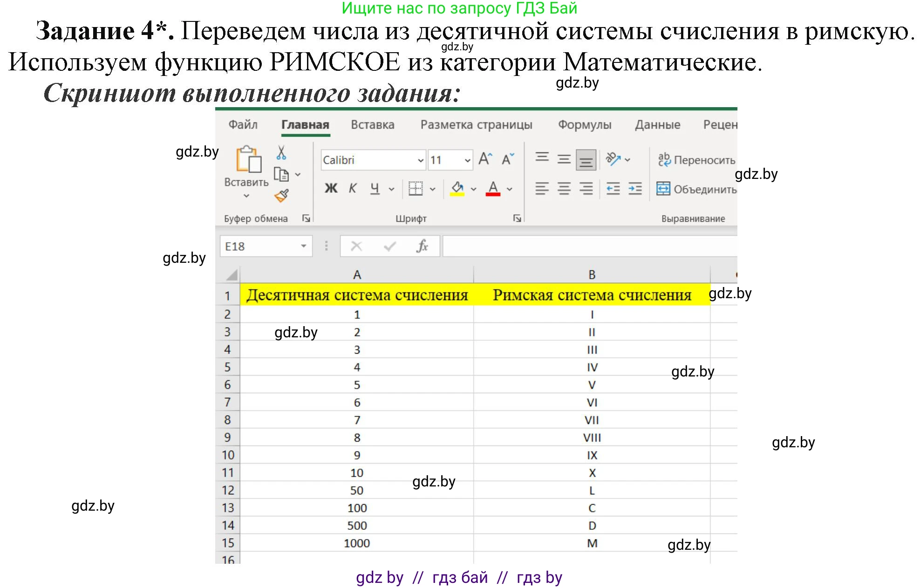Expand the borders dropdown arrow
Screen dimensions: 920x588
click(433, 189)
